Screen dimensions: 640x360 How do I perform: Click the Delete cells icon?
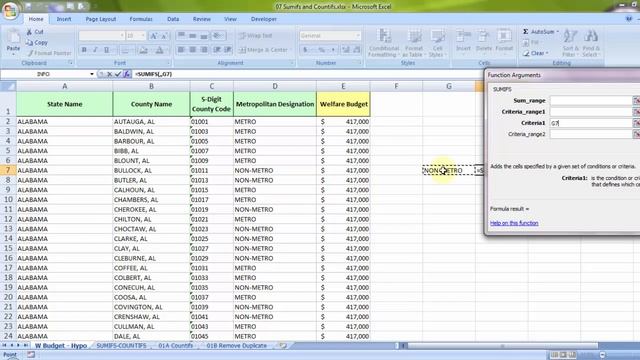484,37
